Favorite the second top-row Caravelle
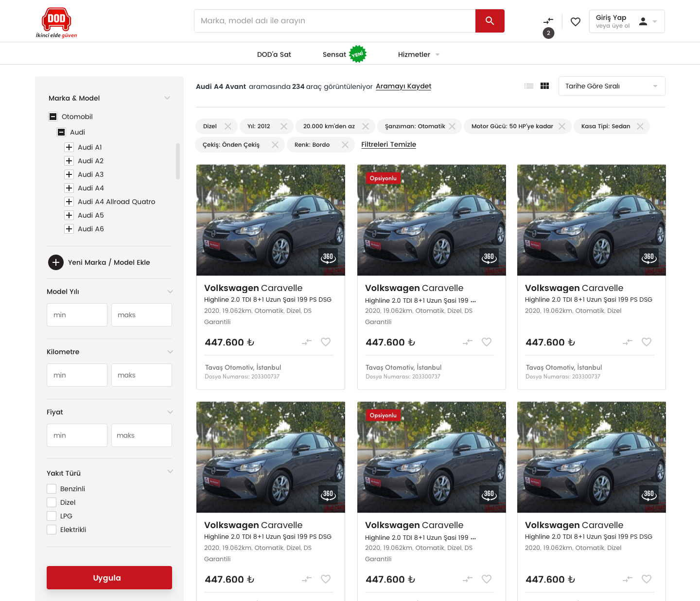This screenshot has height=601, width=700. coord(487,342)
